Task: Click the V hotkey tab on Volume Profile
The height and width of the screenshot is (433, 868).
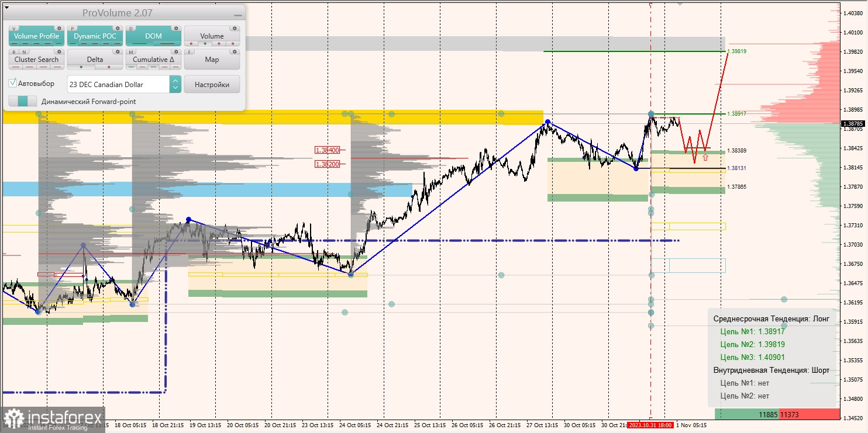Action: pos(14,29)
